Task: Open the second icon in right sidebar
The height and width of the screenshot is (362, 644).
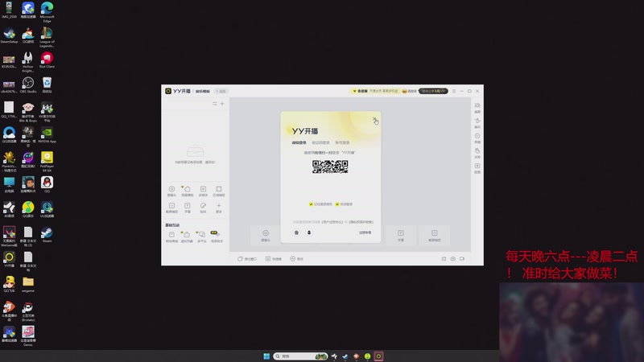Action: pos(477,123)
